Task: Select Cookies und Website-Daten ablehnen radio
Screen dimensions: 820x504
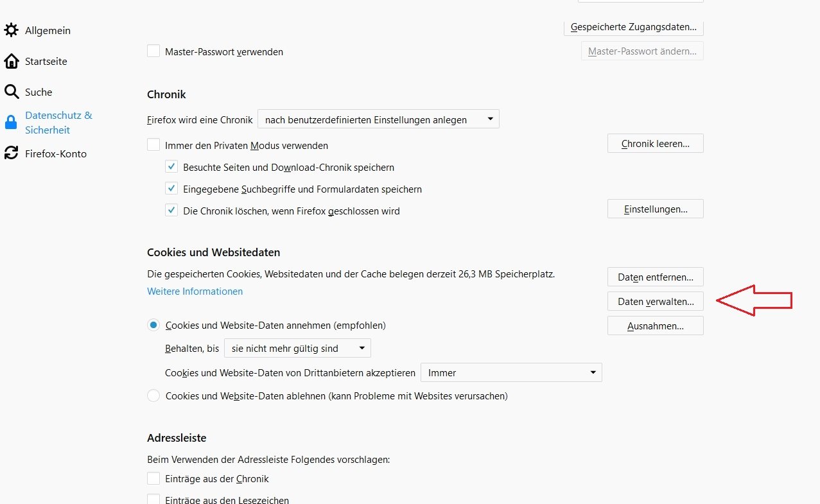Action: (x=153, y=395)
